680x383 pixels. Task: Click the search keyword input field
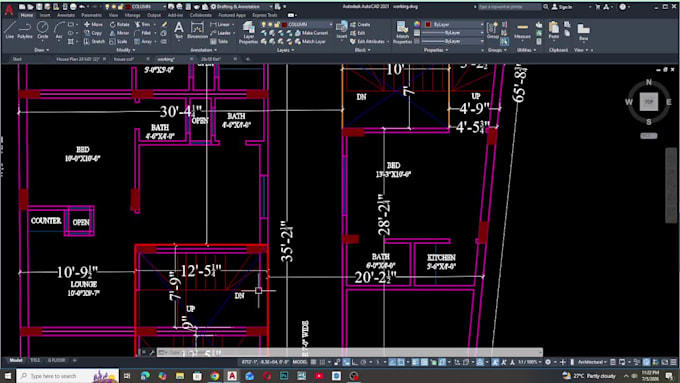pos(510,7)
